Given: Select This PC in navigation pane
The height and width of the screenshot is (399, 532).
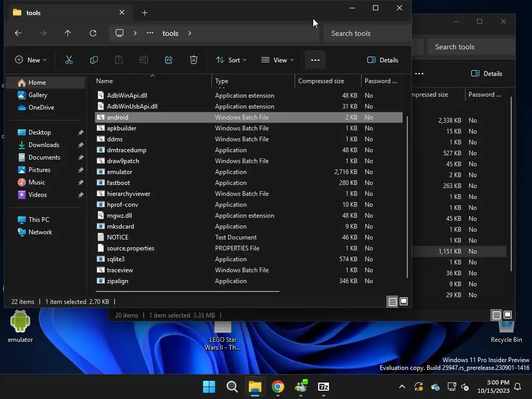Looking at the screenshot, I should (38, 220).
